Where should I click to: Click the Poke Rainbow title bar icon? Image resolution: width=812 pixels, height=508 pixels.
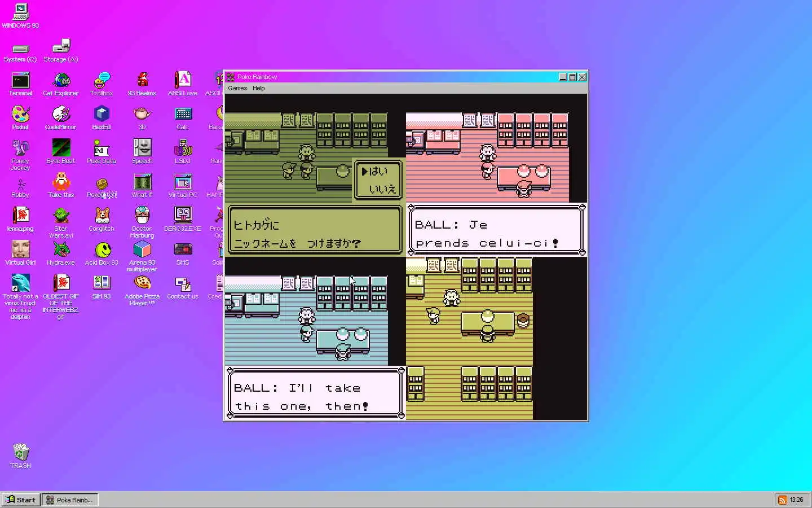point(231,77)
